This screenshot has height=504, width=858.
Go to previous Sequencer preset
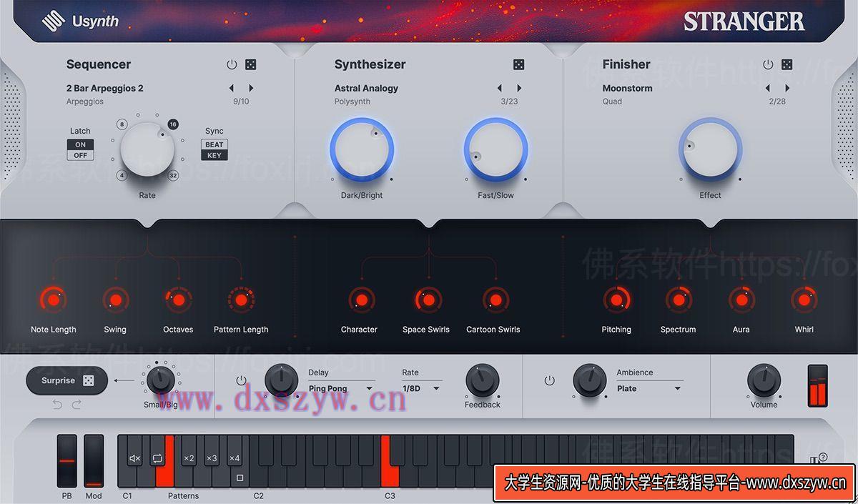(x=231, y=89)
